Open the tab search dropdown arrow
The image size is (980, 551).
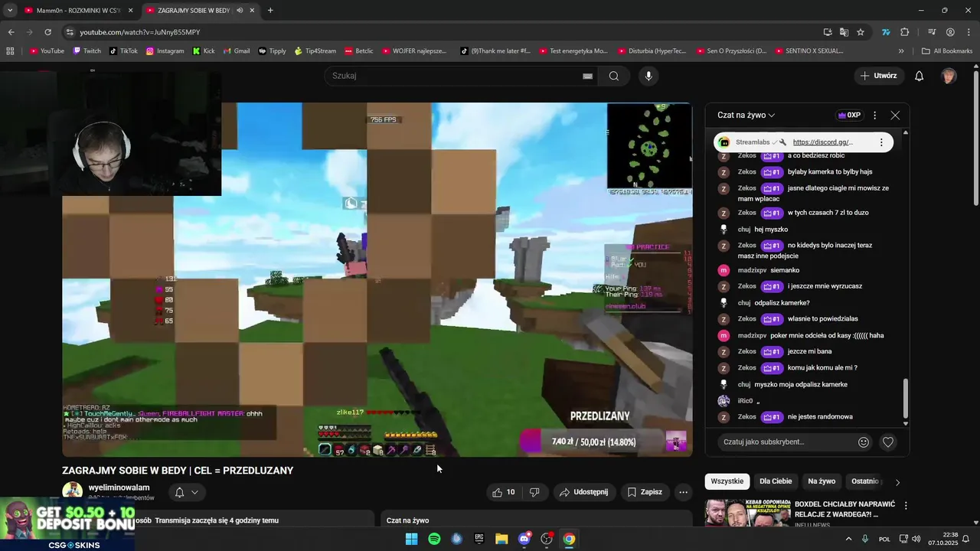(10, 11)
